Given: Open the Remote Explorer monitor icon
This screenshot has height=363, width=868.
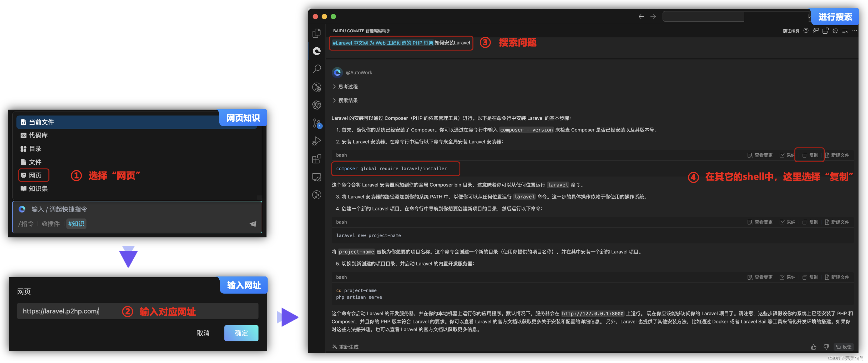Looking at the screenshot, I should 316,177.
